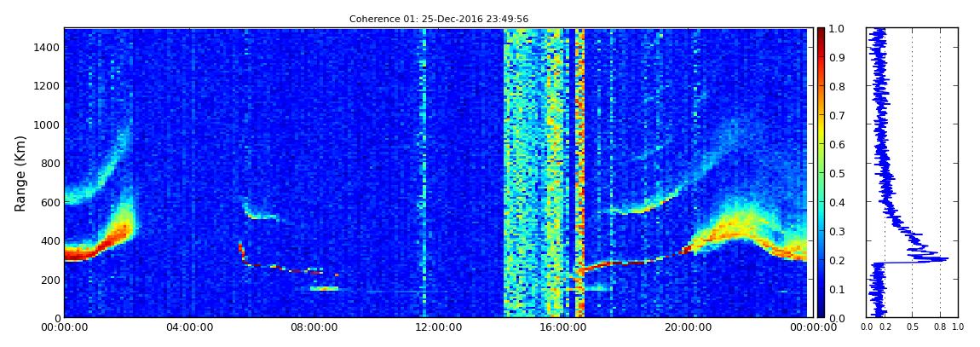Click the colorbar 0.5 tick label
The height and width of the screenshot is (347, 980).
pyautogui.click(x=837, y=173)
